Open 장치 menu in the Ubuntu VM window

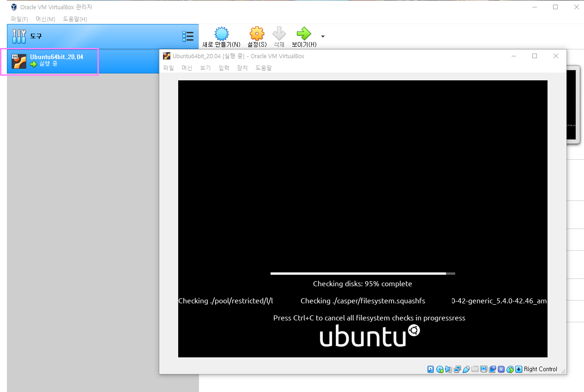coord(242,68)
